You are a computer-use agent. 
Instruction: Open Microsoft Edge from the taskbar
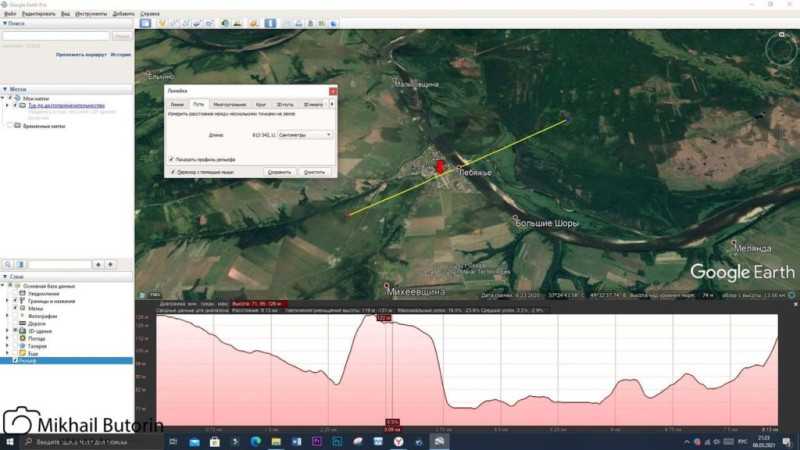tap(256, 441)
